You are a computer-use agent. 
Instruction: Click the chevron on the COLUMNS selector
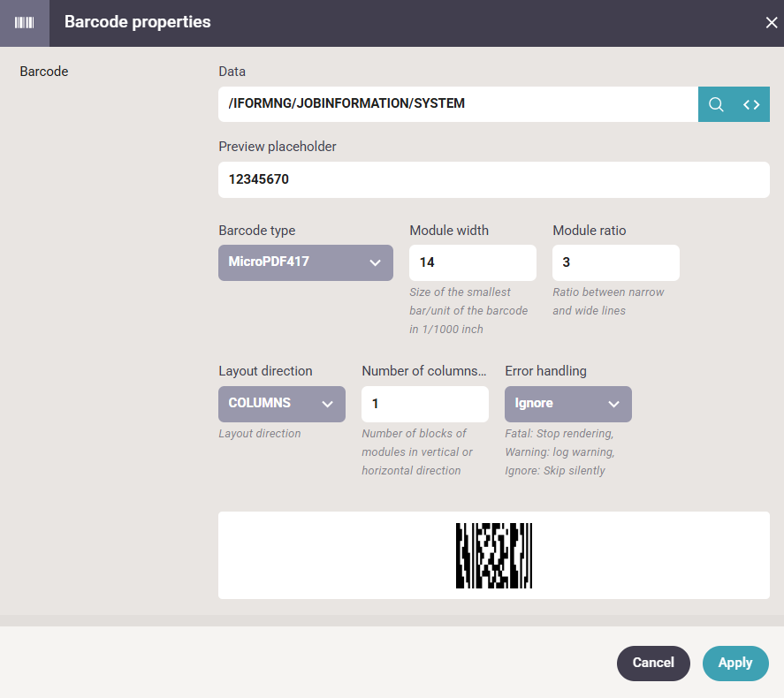[328, 404]
